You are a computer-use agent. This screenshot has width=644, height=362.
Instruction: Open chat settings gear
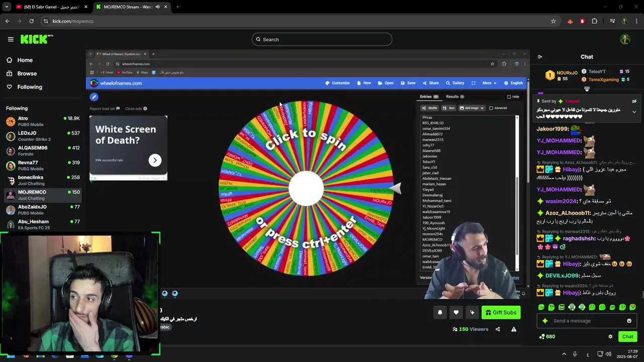point(610,336)
